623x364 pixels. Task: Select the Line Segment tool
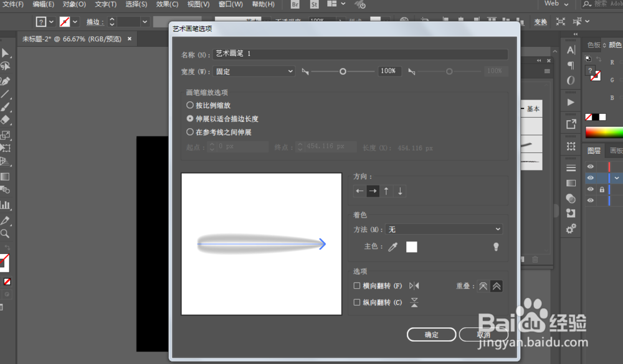coord(5,94)
